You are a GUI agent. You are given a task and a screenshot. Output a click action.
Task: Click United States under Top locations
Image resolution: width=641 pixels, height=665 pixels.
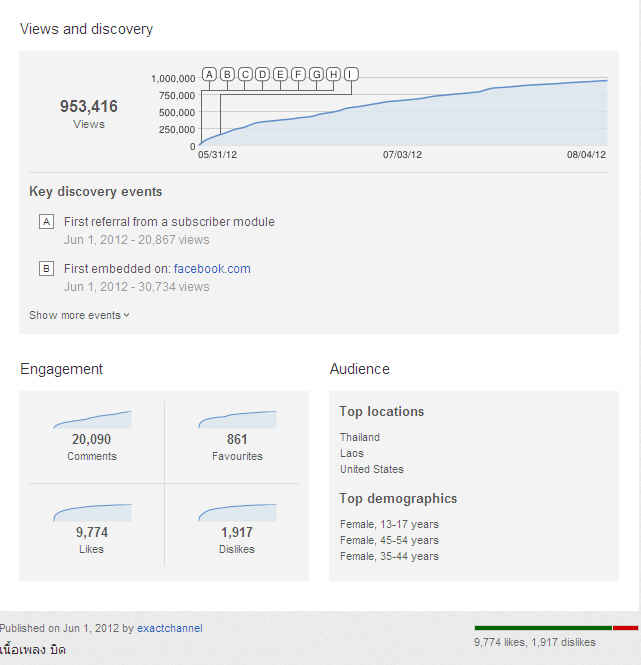[x=372, y=469]
